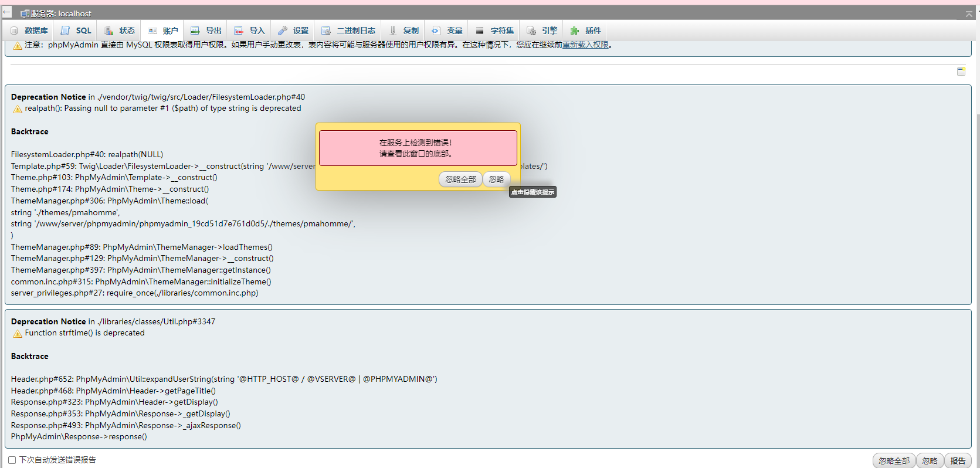Click 忽略 in the yellow error popup
The height and width of the screenshot is (468, 980).
tap(496, 179)
